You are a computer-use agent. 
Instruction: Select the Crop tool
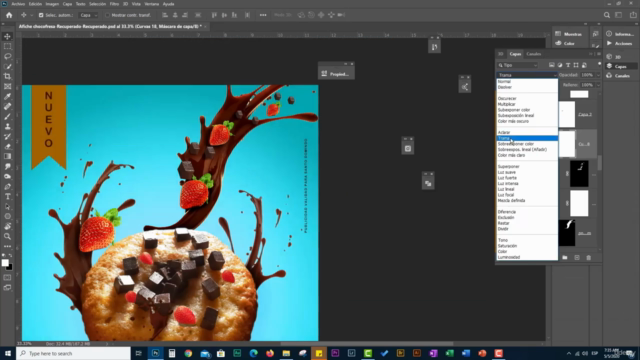[7, 76]
